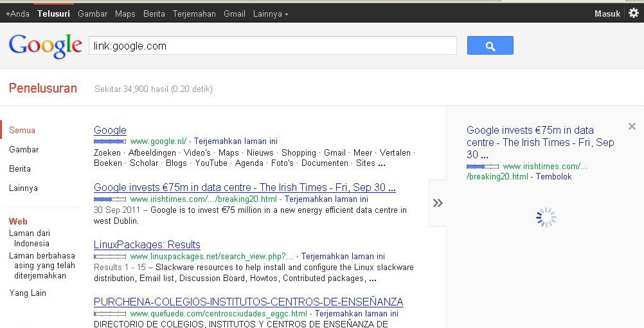
Task: Click Terjemahkan laman ini for irishtimes.com
Action: [326, 199]
